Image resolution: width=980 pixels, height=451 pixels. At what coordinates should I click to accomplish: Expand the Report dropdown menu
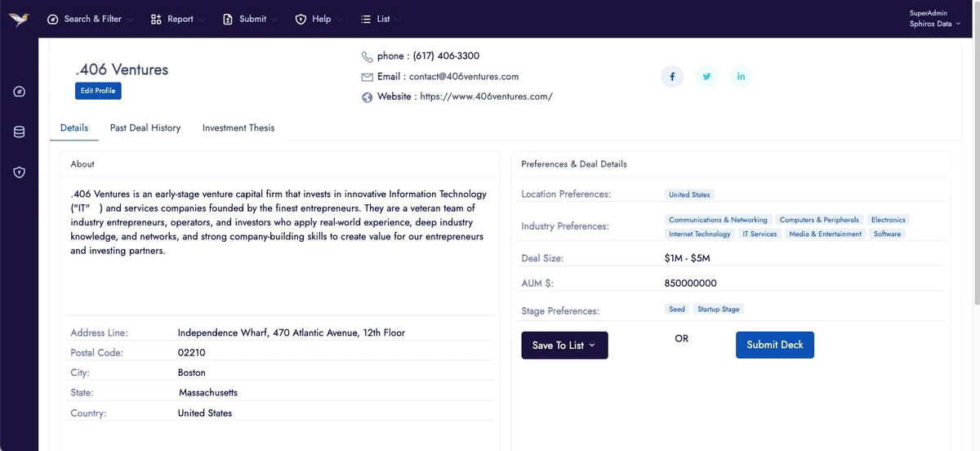pyautogui.click(x=178, y=20)
